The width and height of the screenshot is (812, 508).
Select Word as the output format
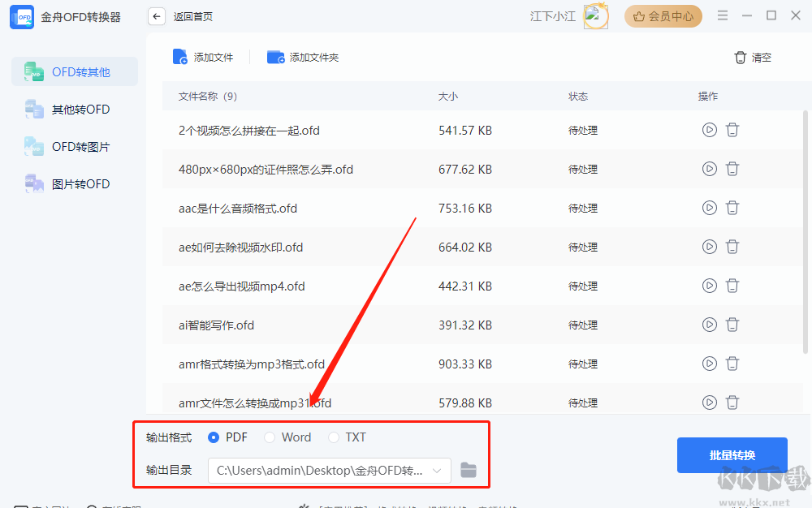coord(269,437)
